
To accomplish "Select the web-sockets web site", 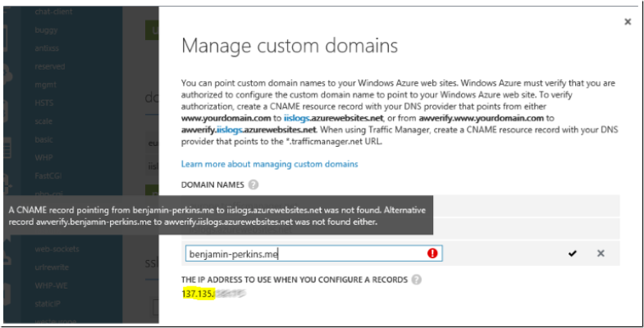I will [57, 249].
